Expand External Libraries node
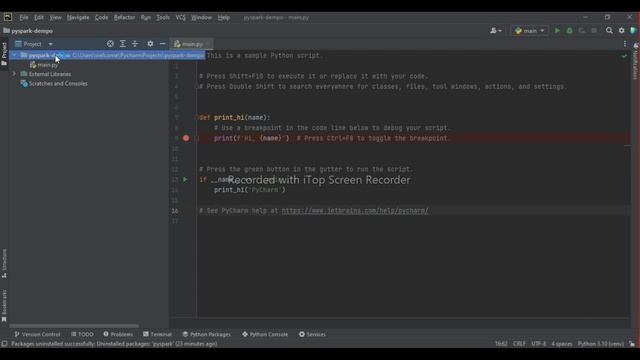 (14, 74)
